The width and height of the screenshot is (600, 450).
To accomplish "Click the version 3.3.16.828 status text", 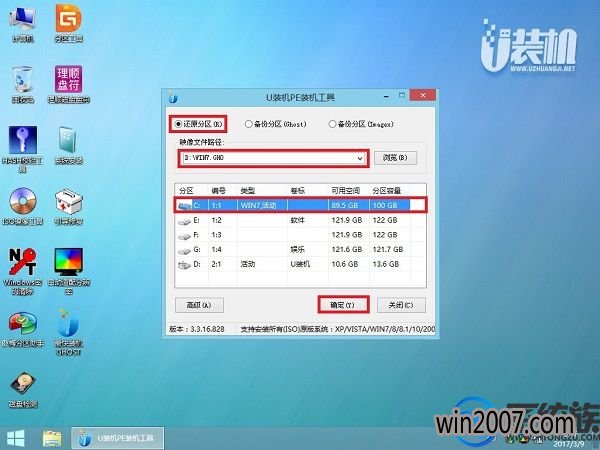I will [197, 329].
